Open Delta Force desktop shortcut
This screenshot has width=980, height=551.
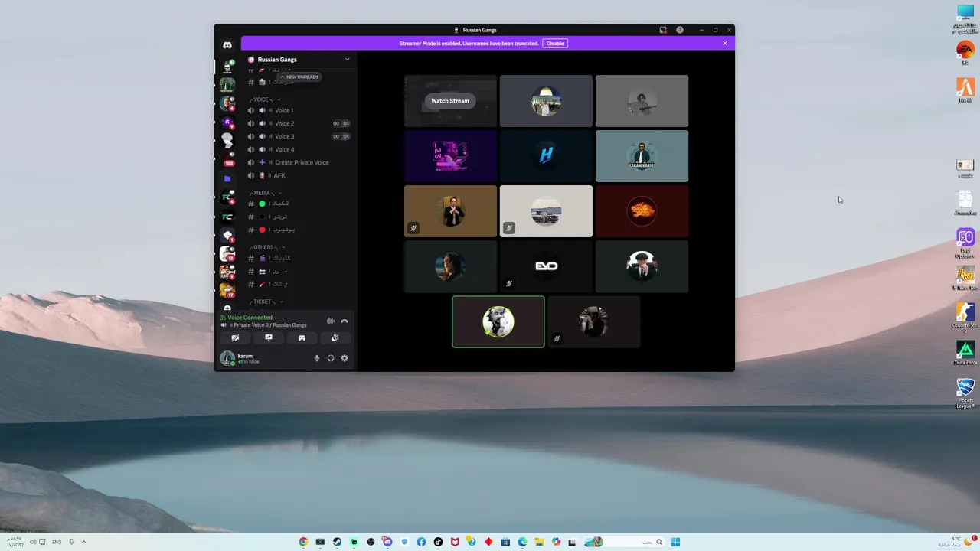coord(965,353)
